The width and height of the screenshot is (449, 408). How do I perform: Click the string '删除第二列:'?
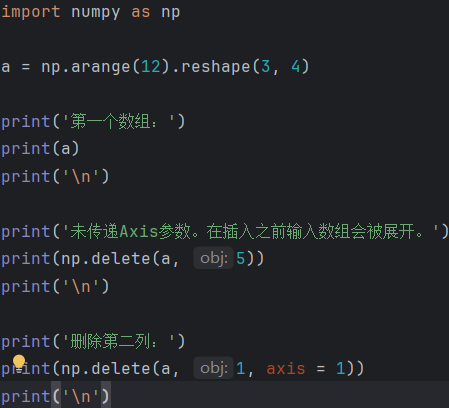[119, 341]
